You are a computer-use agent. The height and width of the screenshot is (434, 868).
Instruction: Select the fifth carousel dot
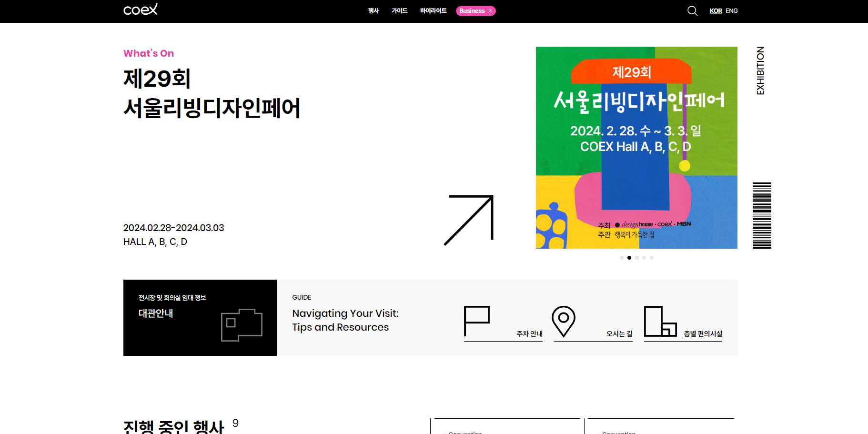pyautogui.click(x=652, y=258)
